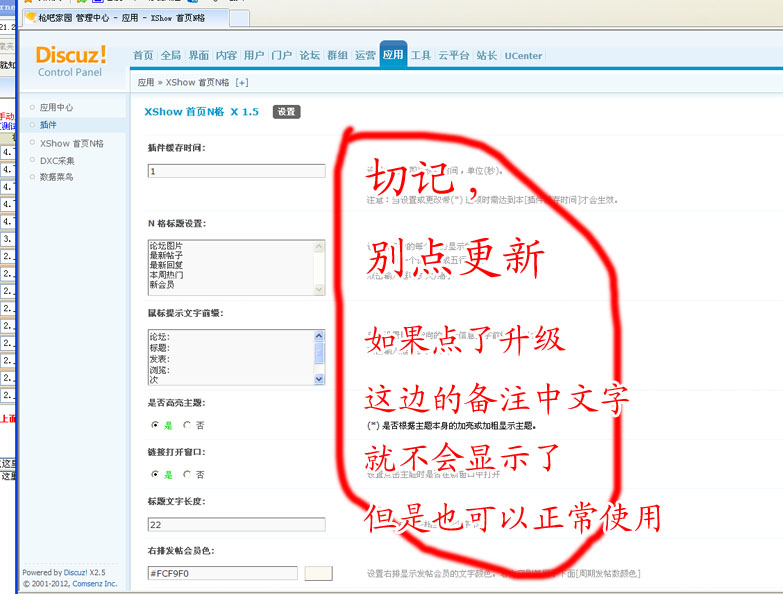
Task: Open the 界面 navigation menu
Action: click(199, 55)
